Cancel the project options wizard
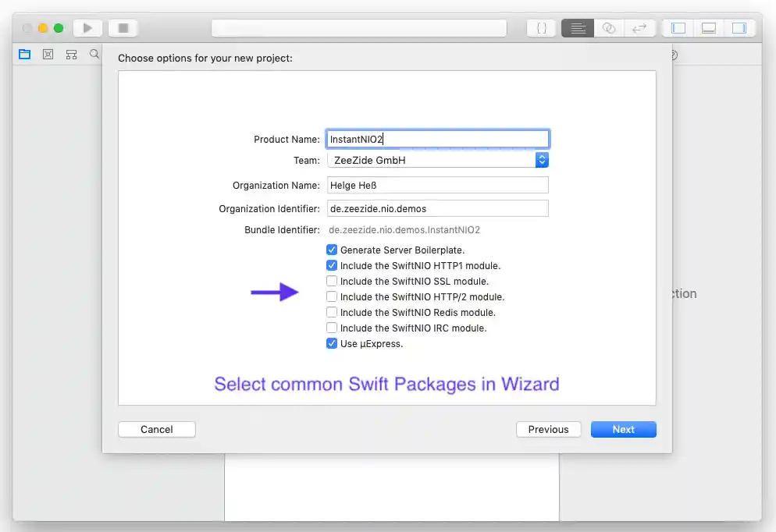 [156, 429]
